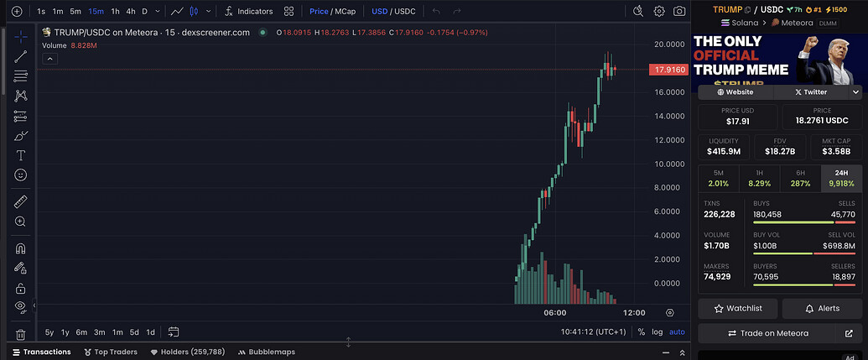The height and width of the screenshot is (360, 868).
Task: Open the Bubblemaps tab
Action: pos(266,352)
